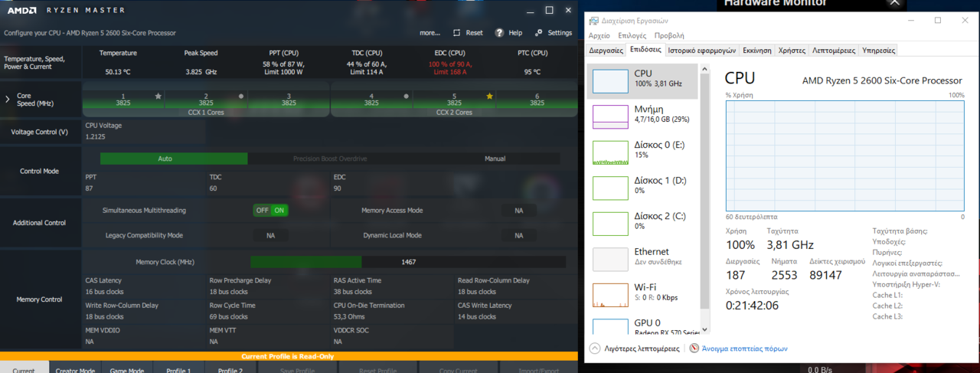Image resolution: width=980 pixels, height=373 pixels.
Task: Switch to the Εκκίνηση tab
Action: [x=757, y=50]
